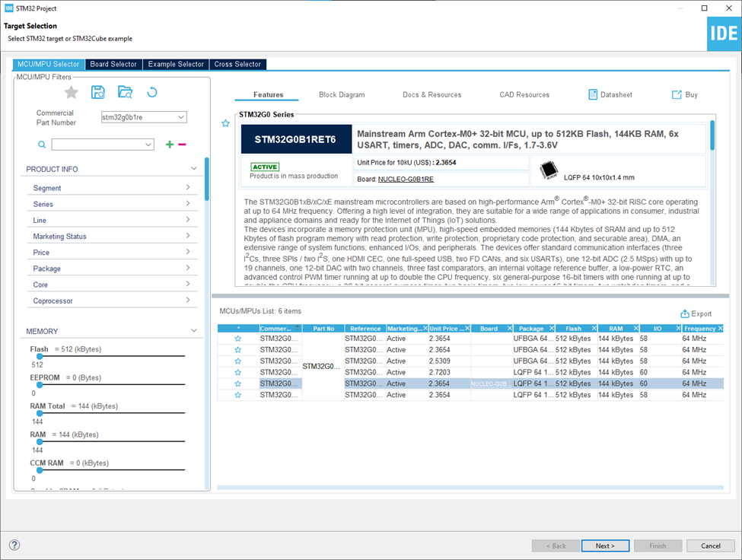This screenshot has height=560, width=742.
Task: Click the Export list icon
Action: click(685, 313)
